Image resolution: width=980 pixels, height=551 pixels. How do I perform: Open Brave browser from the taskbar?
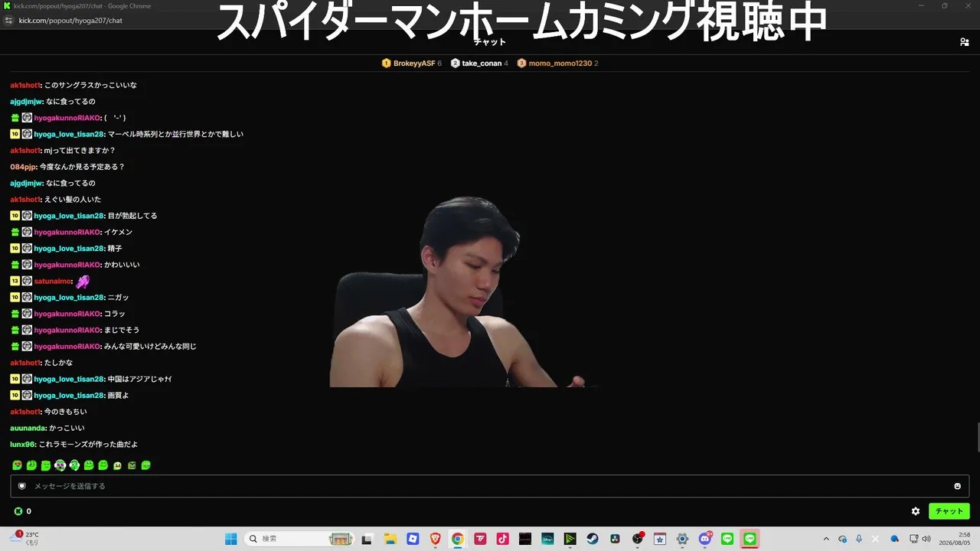[x=435, y=539]
